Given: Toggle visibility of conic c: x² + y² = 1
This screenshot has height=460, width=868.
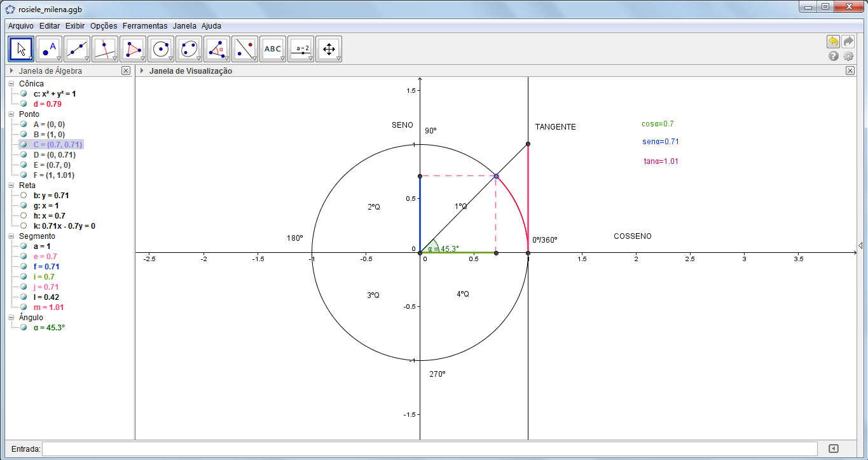Looking at the screenshot, I should [24, 93].
